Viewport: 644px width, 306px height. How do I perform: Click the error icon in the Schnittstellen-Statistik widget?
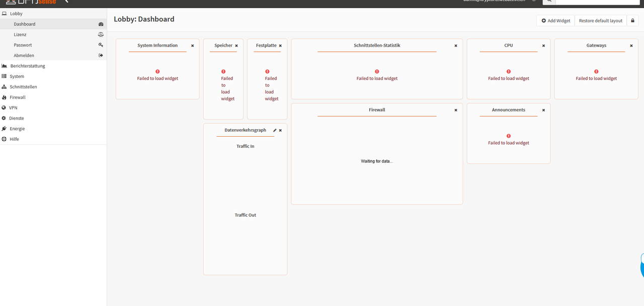tap(377, 71)
